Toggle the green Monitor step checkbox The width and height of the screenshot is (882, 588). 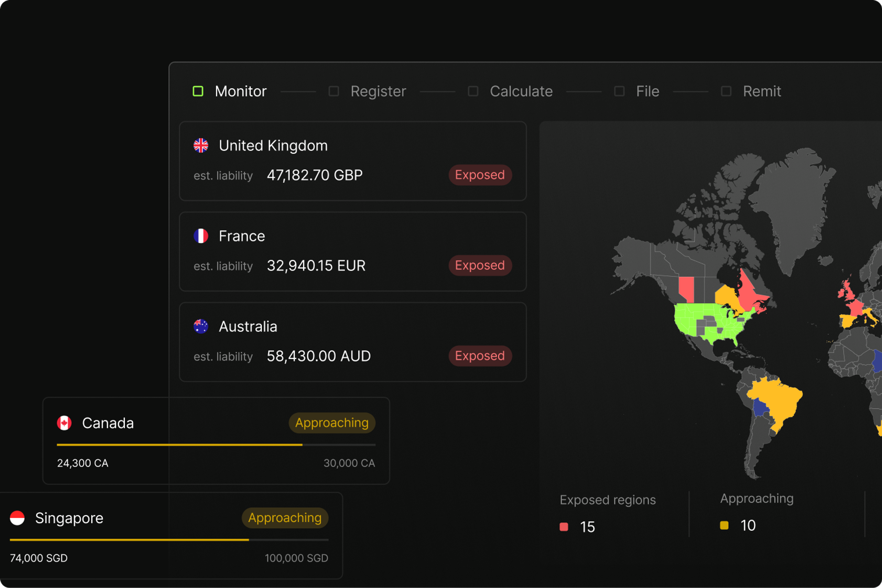tap(198, 91)
